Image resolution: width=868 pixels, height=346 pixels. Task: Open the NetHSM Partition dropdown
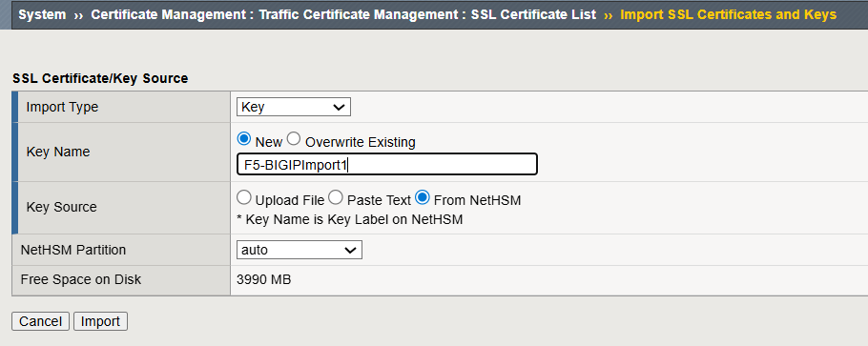pyautogui.click(x=299, y=250)
